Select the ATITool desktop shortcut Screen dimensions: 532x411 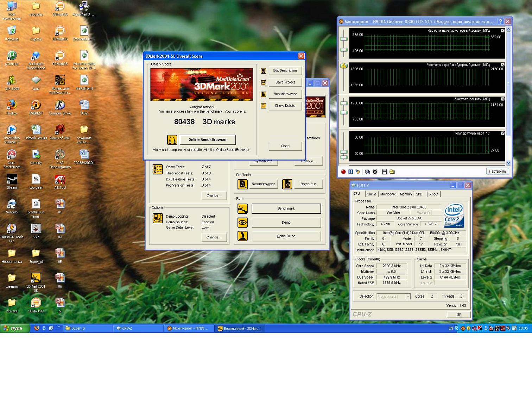[60, 182]
